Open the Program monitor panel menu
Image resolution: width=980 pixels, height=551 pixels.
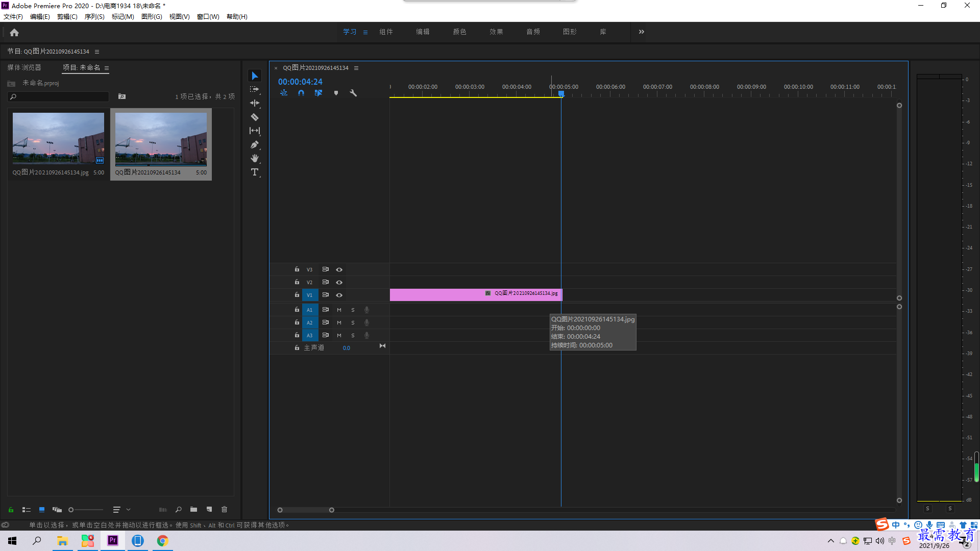97,52
